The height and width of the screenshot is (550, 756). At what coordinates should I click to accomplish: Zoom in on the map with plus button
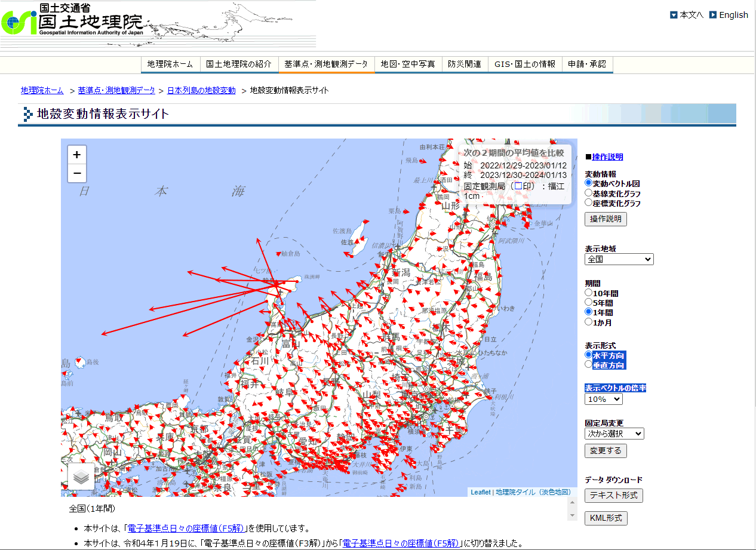(x=77, y=155)
